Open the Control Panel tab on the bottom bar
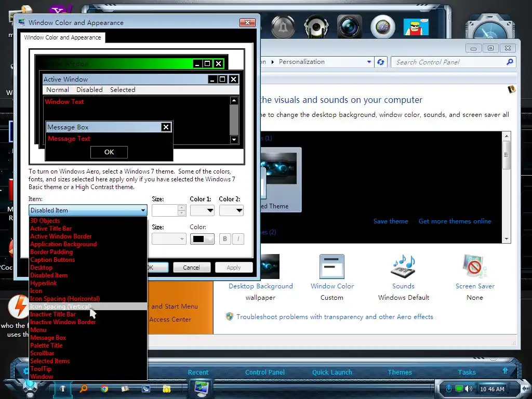The width and height of the screenshot is (532, 399). coord(264,372)
